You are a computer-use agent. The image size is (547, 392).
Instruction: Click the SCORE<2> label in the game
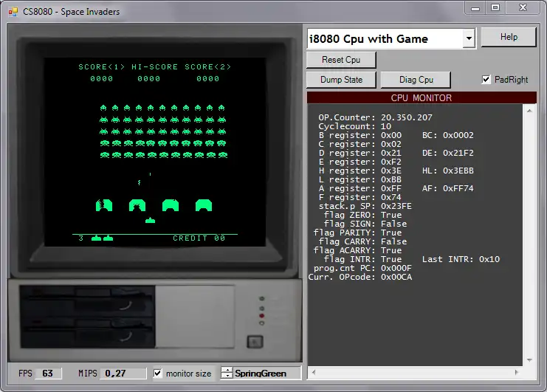click(x=208, y=66)
